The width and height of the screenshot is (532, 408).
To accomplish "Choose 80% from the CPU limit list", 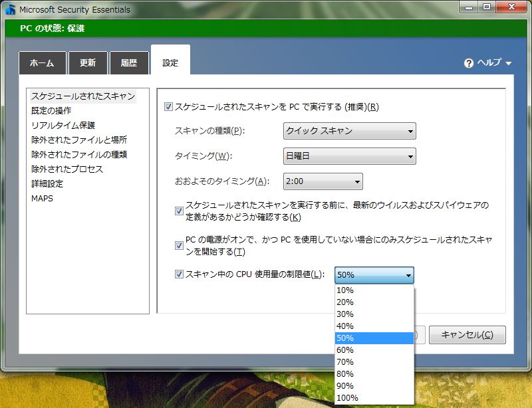I will pyautogui.click(x=374, y=373).
